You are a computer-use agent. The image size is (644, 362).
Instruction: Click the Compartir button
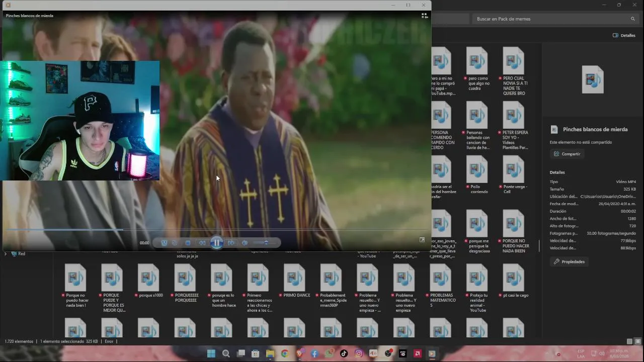pos(567,154)
